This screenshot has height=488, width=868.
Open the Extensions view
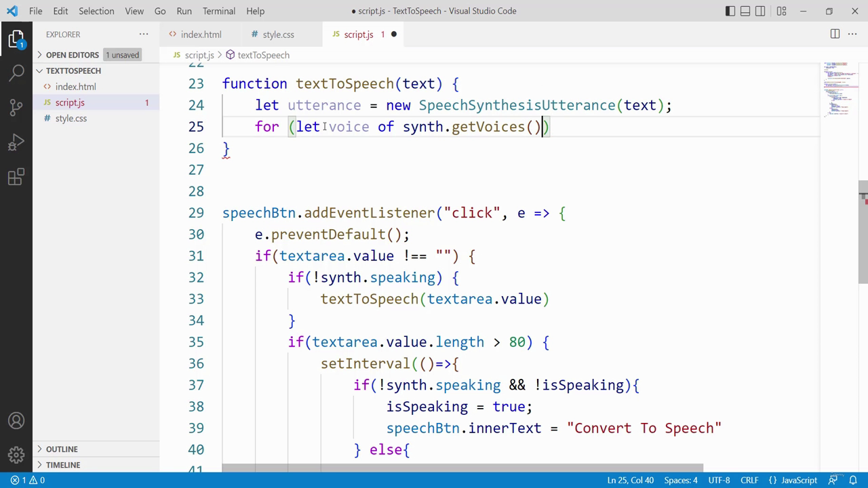pyautogui.click(x=16, y=178)
